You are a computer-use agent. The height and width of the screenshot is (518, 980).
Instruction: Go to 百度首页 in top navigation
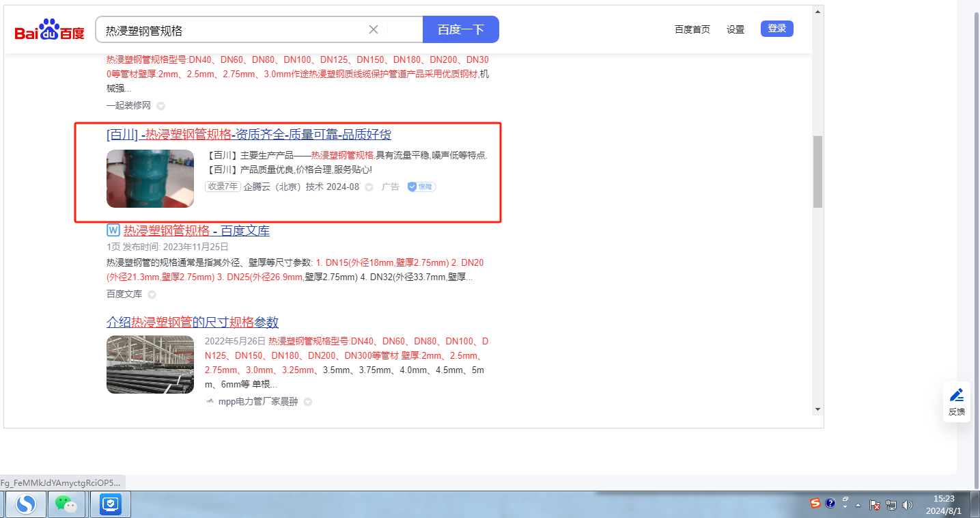(x=692, y=29)
